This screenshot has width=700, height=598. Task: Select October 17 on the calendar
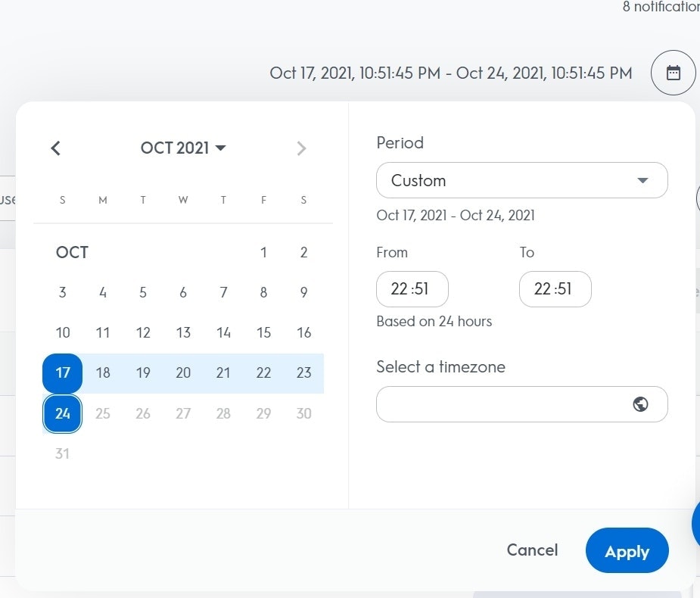coord(63,373)
